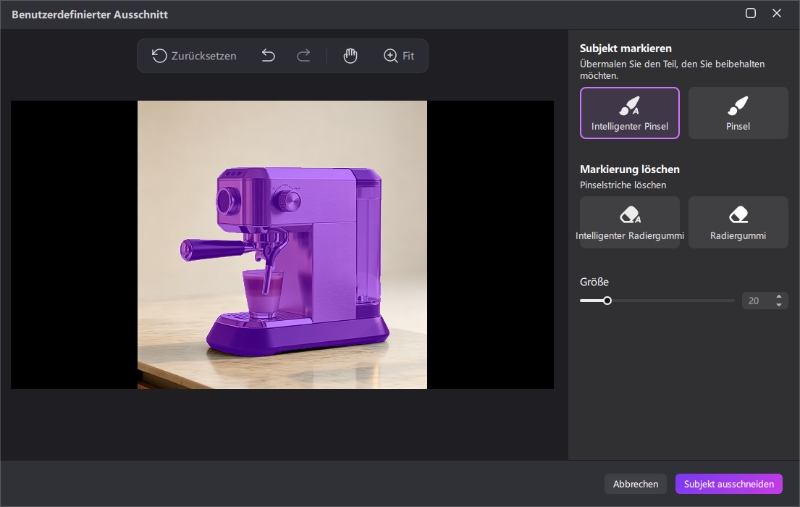Select the hand pan tool

[x=350, y=56]
